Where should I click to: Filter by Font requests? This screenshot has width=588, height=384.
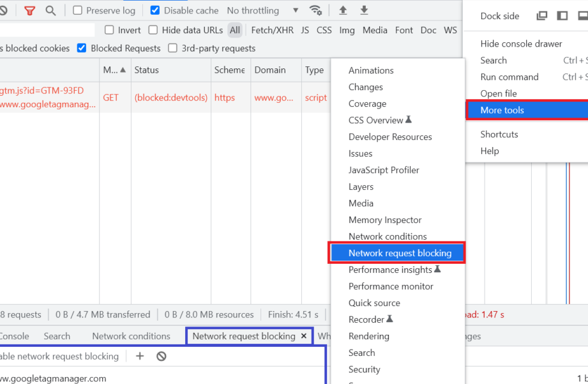(404, 30)
